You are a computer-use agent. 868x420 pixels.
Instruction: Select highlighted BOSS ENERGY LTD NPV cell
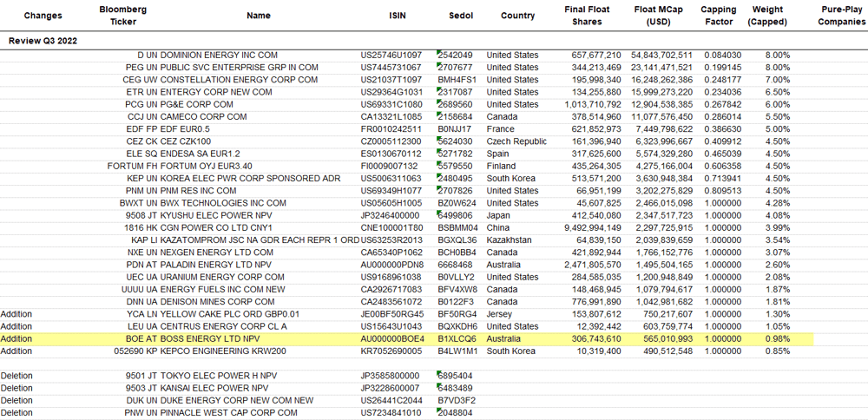pyautogui.click(x=210, y=338)
